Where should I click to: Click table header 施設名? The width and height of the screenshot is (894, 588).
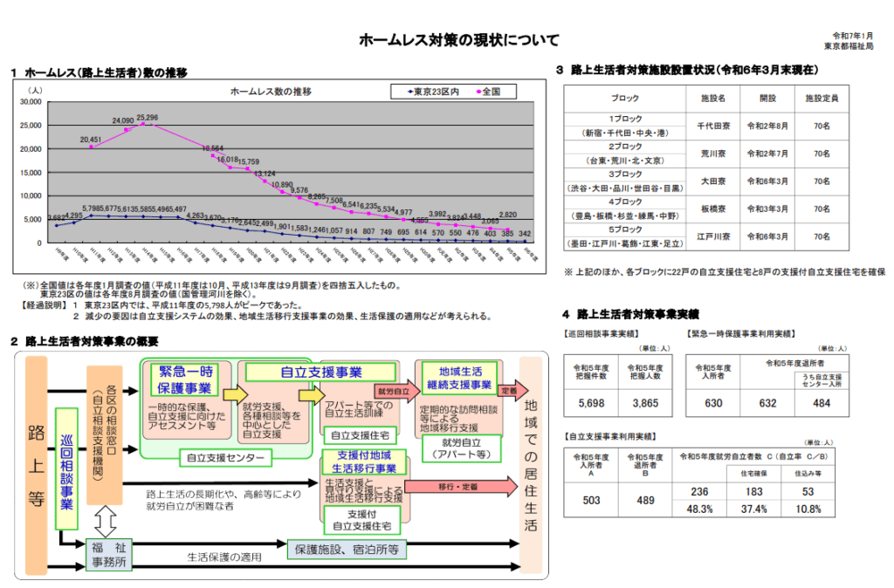tap(713, 98)
